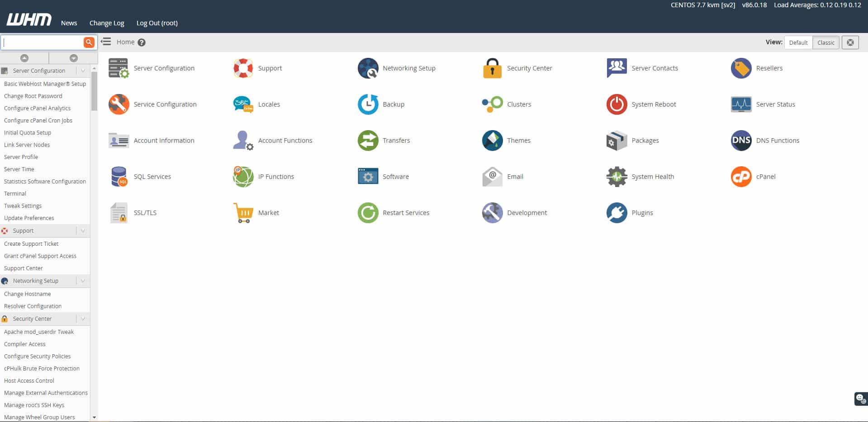Open Change Hostname link

coord(27,294)
